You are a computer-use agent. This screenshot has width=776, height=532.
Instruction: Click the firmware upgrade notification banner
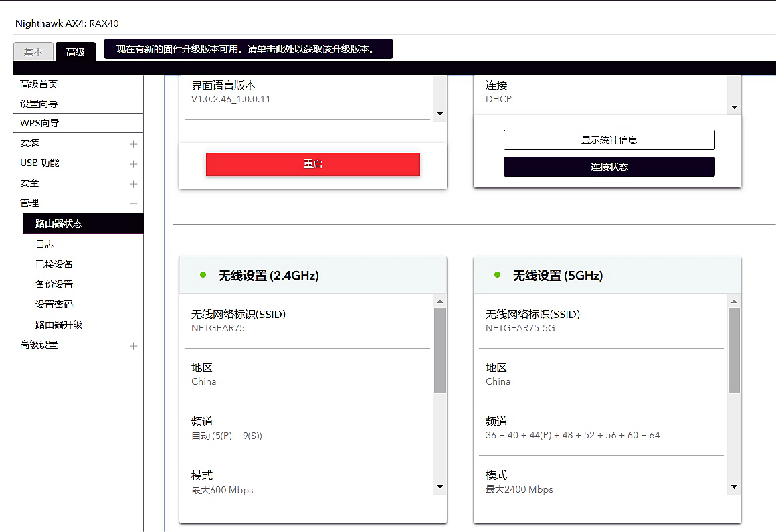tap(248, 48)
